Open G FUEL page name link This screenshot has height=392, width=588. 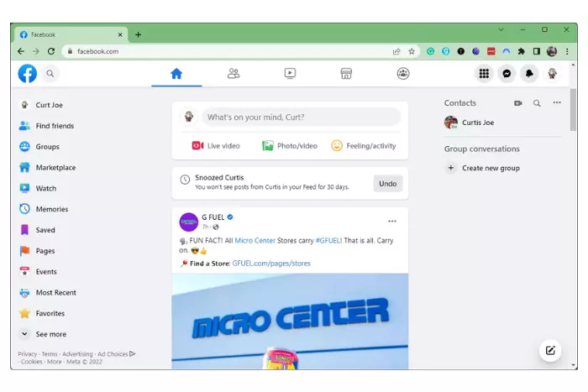pos(213,217)
